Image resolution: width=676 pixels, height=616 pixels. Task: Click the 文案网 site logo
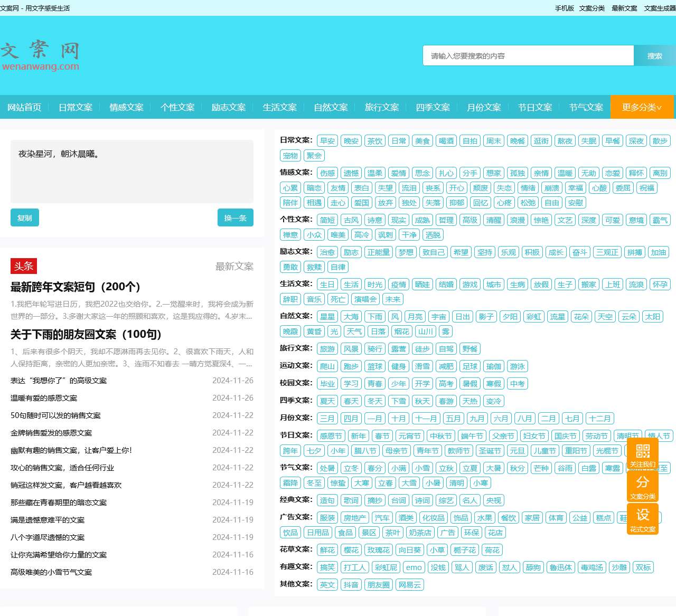(x=40, y=56)
